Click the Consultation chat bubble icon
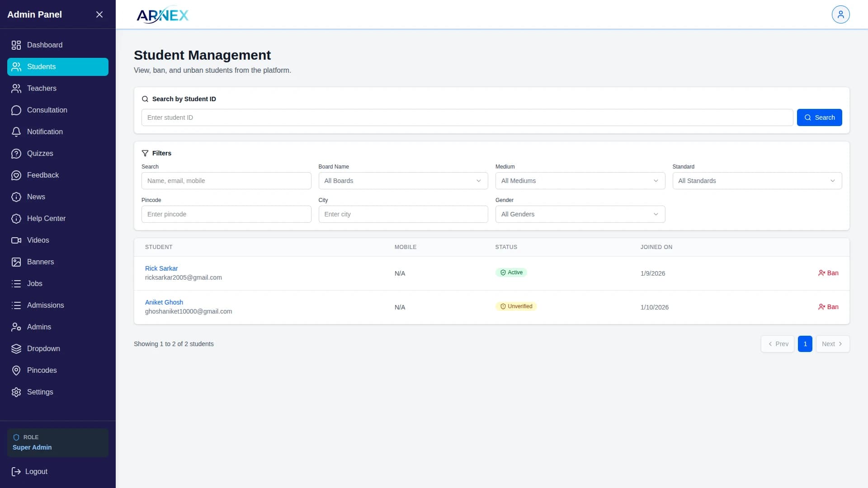The image size is (868, 488). point(16,110)
